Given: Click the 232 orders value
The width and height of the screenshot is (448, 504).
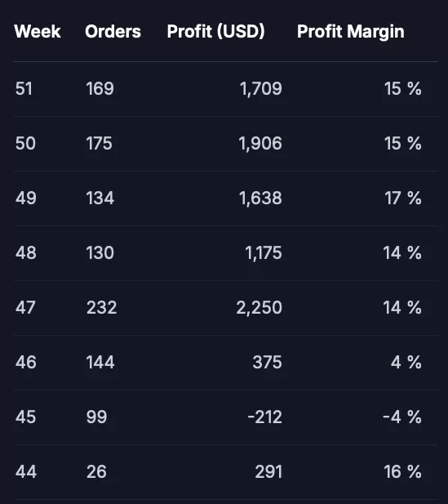Looking at the screenshot, I should (101, 307).
